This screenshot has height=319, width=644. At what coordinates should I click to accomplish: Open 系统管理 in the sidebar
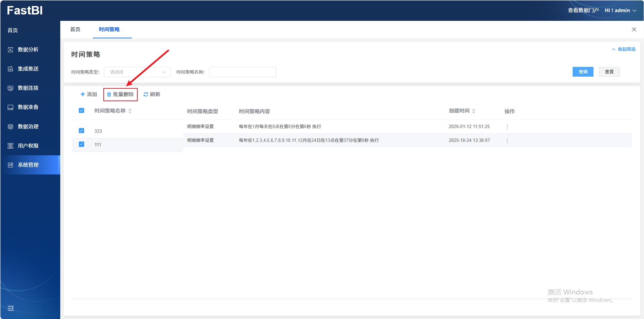pyautogui.click(x=28, y=165)
